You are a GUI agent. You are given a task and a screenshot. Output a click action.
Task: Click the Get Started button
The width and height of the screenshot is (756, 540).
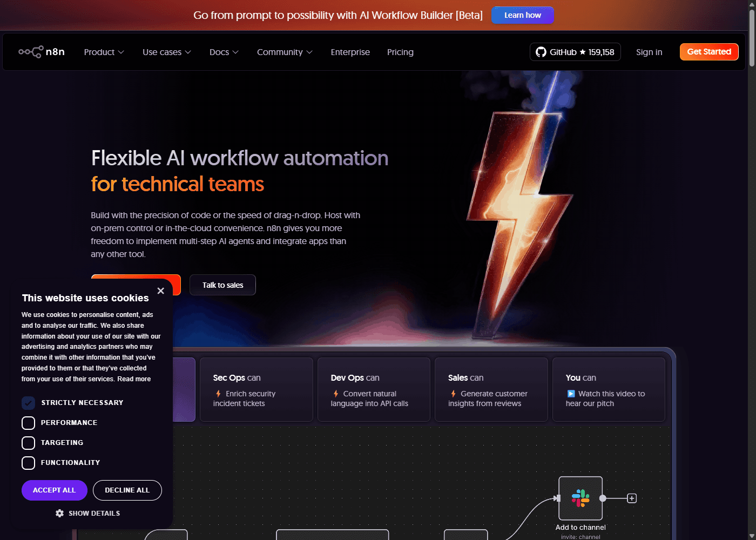coord(709,52)
